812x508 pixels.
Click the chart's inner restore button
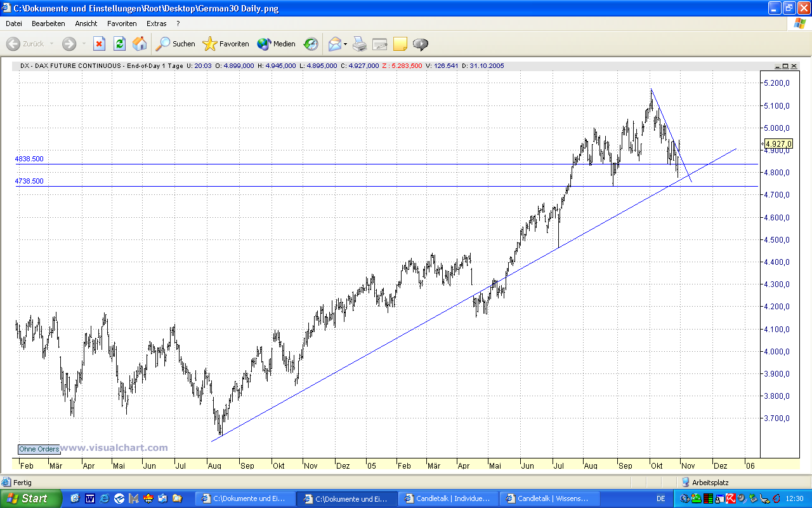785,66
